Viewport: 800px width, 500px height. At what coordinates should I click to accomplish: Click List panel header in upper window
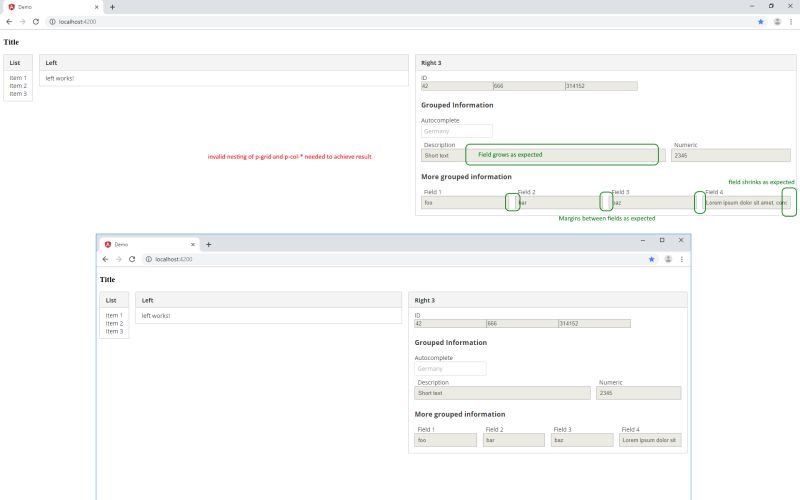[18, 63]
